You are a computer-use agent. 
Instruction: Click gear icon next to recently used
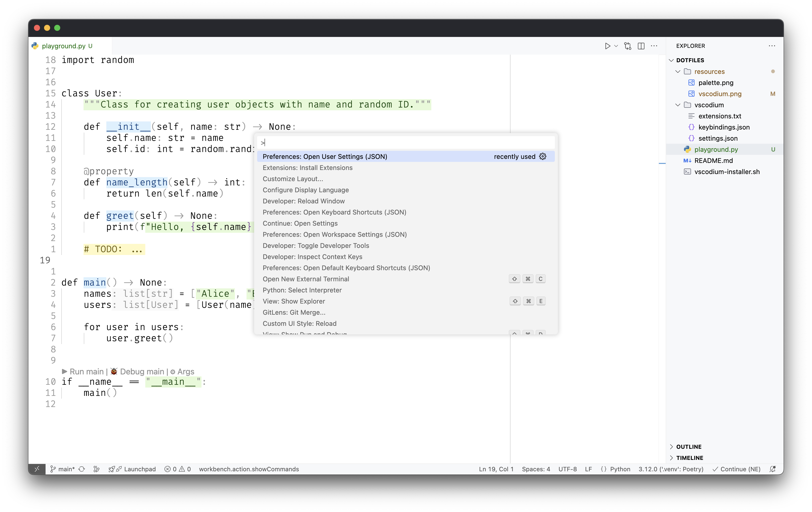(x=543, y=156)
